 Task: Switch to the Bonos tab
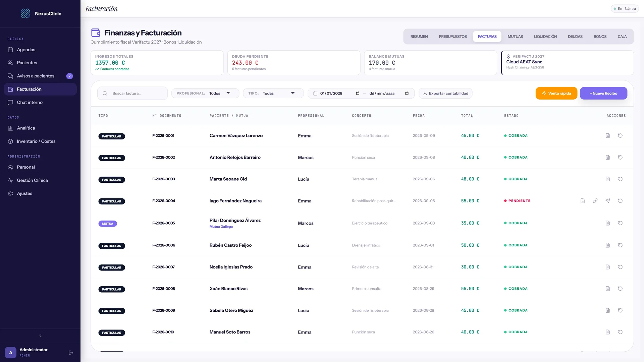(600, 37)
